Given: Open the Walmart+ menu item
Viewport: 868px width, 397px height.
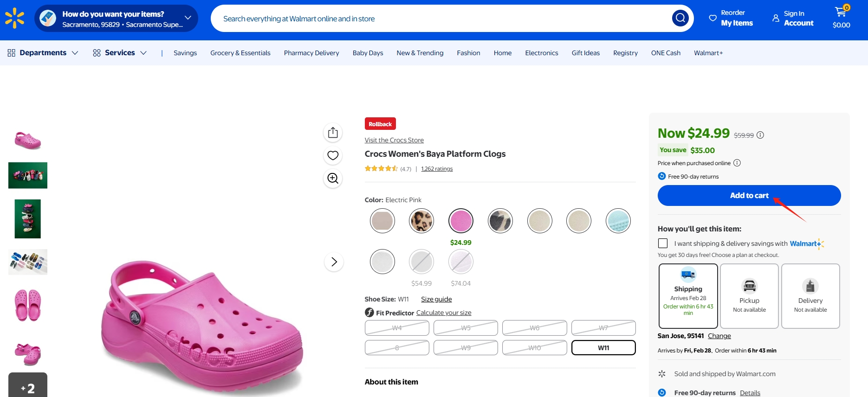Looking at the screenshot, I should click(708, 53).
